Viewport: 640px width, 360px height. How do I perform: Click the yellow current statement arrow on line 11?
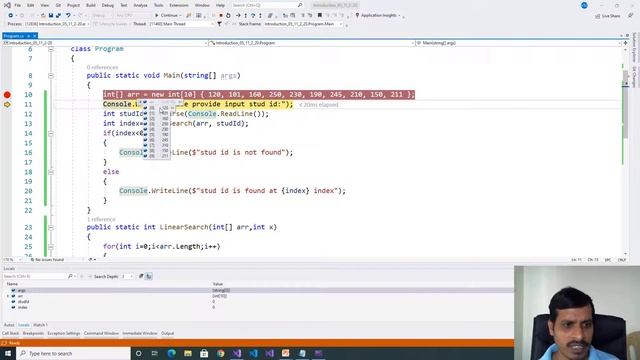click(7, 104)
